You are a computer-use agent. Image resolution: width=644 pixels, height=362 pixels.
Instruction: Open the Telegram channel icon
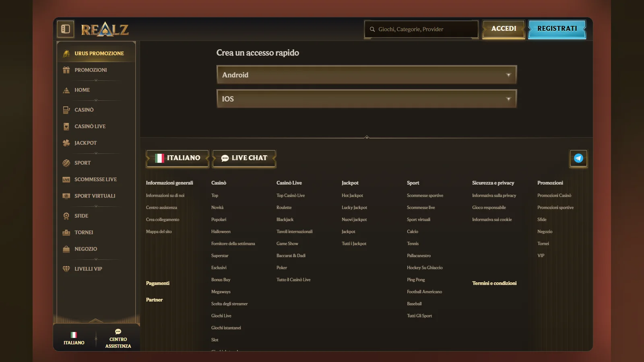click(x=578, y=158)
